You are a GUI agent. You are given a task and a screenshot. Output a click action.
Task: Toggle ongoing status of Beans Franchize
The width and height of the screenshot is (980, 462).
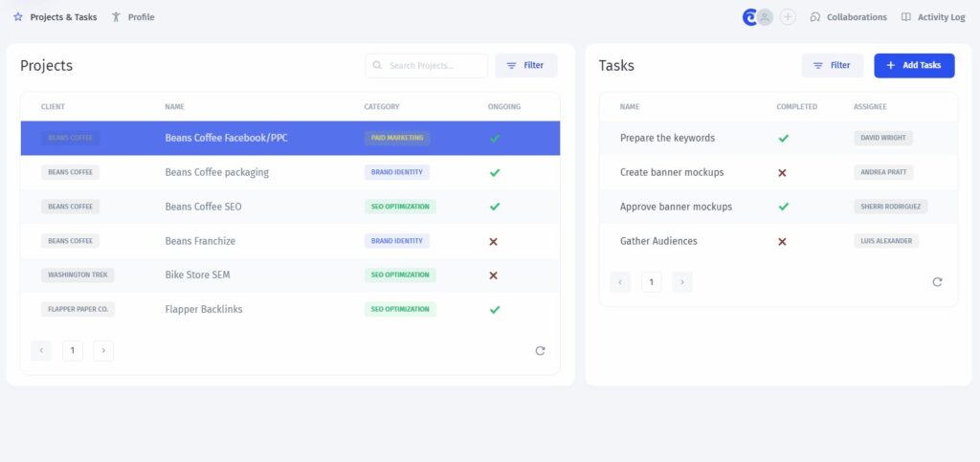(x=493, y=241)
